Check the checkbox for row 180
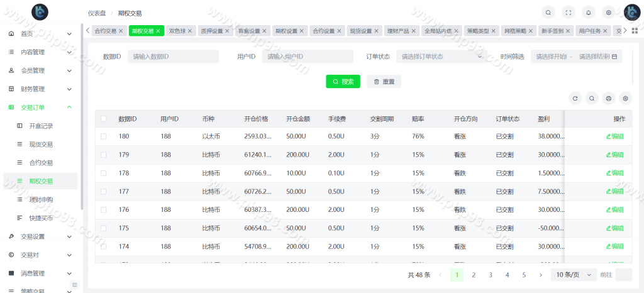Image resolution: width=644 pixels, height=293 pixels. click(104, 136)
